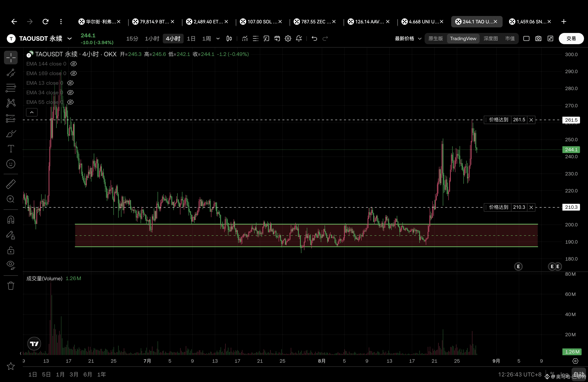Open the Fibonacci retracement tools
588x382 pixels.
(x=11, y=88)
